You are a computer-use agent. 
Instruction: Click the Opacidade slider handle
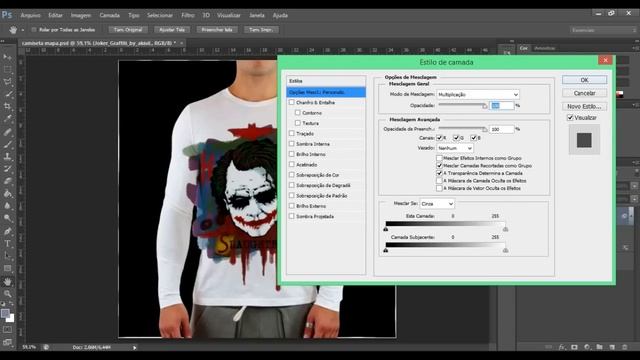pos(484,106)
